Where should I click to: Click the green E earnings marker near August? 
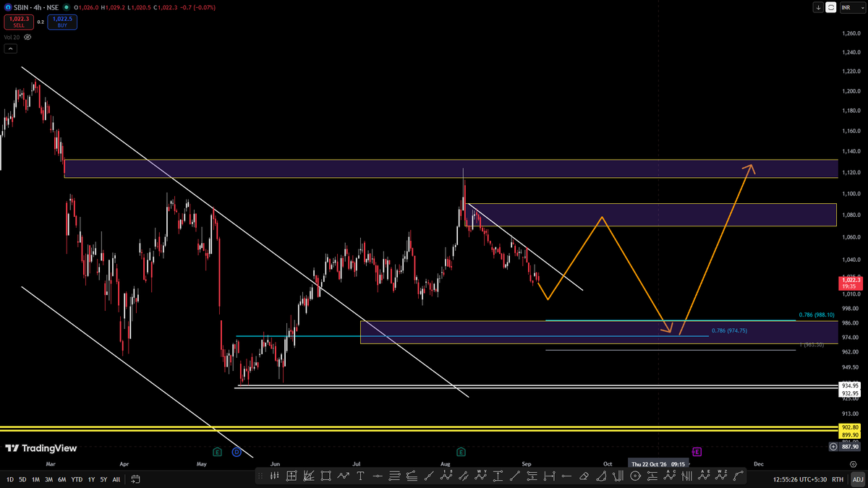(x=461, y=452)
